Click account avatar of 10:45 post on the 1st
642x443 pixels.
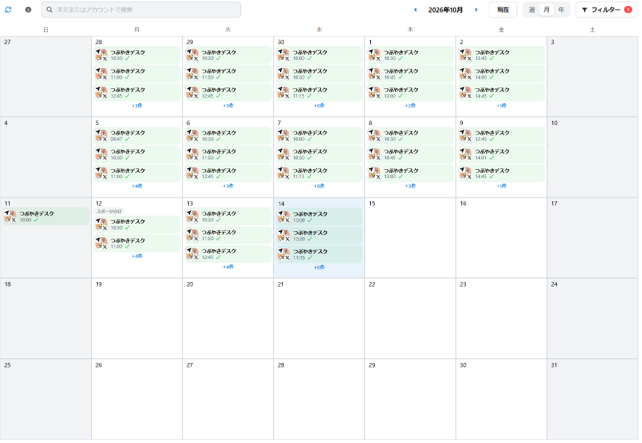(x=374, y=74)
